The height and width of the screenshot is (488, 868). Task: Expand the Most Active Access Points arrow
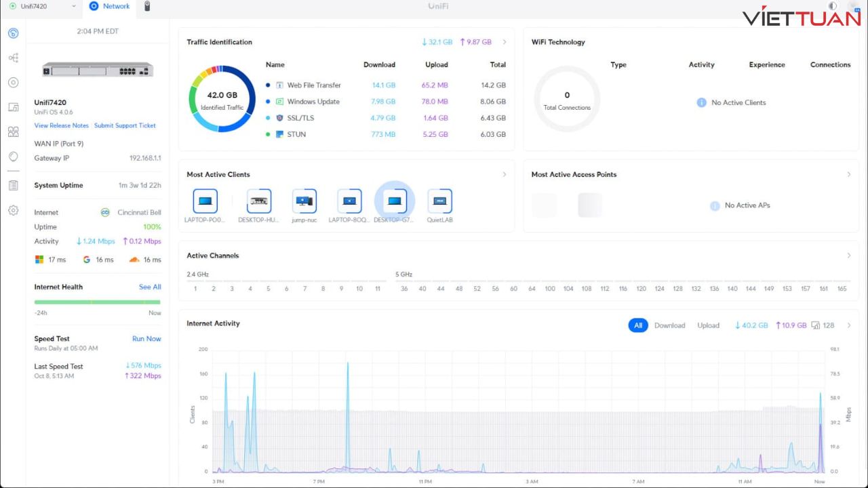tap(848, 174)
